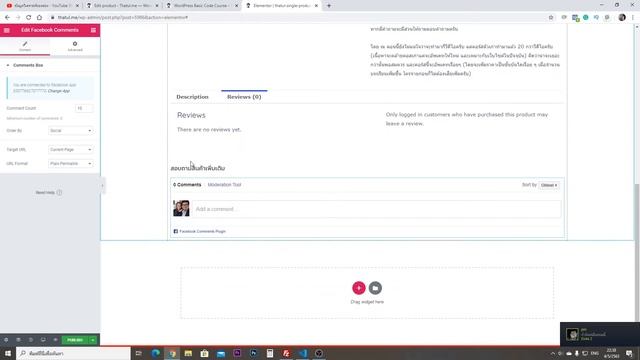Click the Preview Changes eye icon
Viewport: 640px width, 360px height.
coord(55,340)
